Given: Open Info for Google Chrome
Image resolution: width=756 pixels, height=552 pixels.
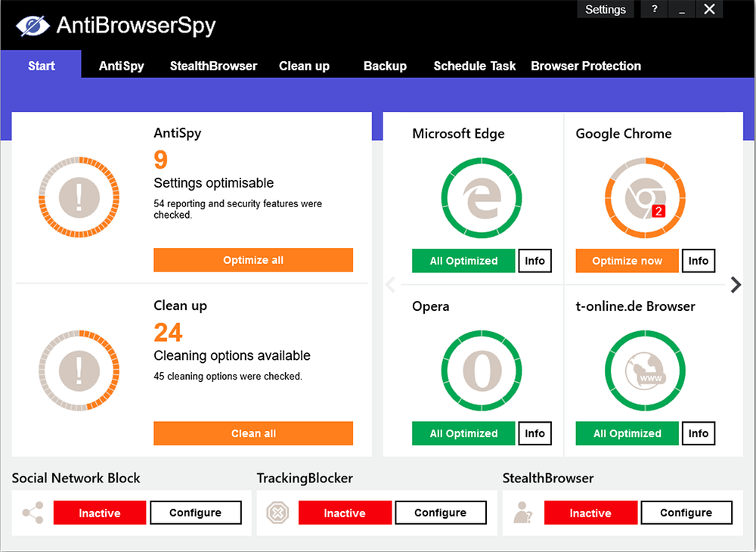Looking at the screenshot, I should (699, 261).
